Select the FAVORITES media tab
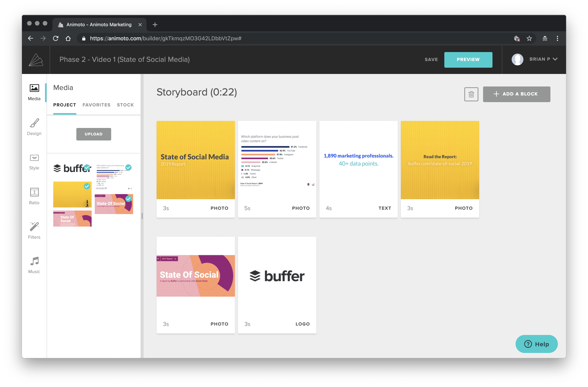This screenshot has height=387, width=588. click(x=96, y=104)
